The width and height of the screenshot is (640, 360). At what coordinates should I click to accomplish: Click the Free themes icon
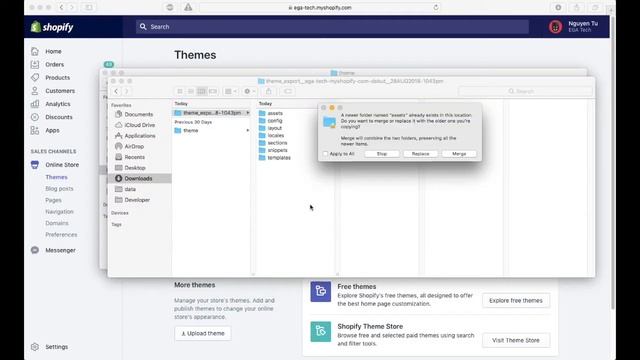point(321,291)
